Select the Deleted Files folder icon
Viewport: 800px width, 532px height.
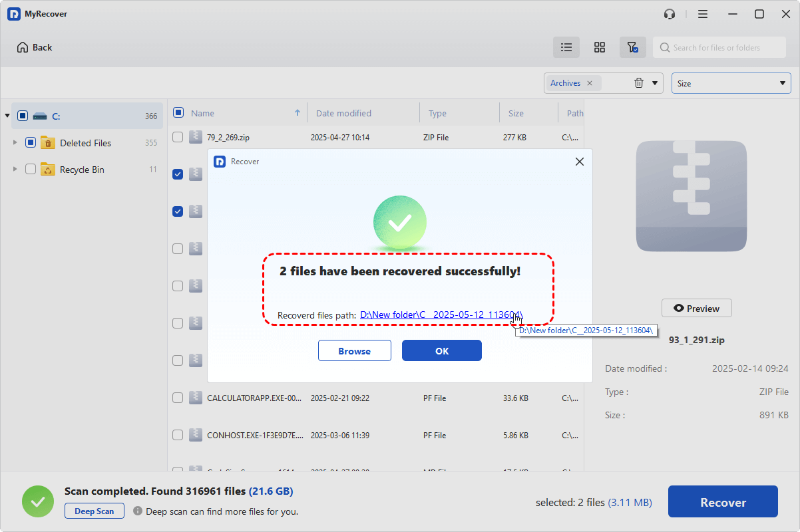pos(48,142)
